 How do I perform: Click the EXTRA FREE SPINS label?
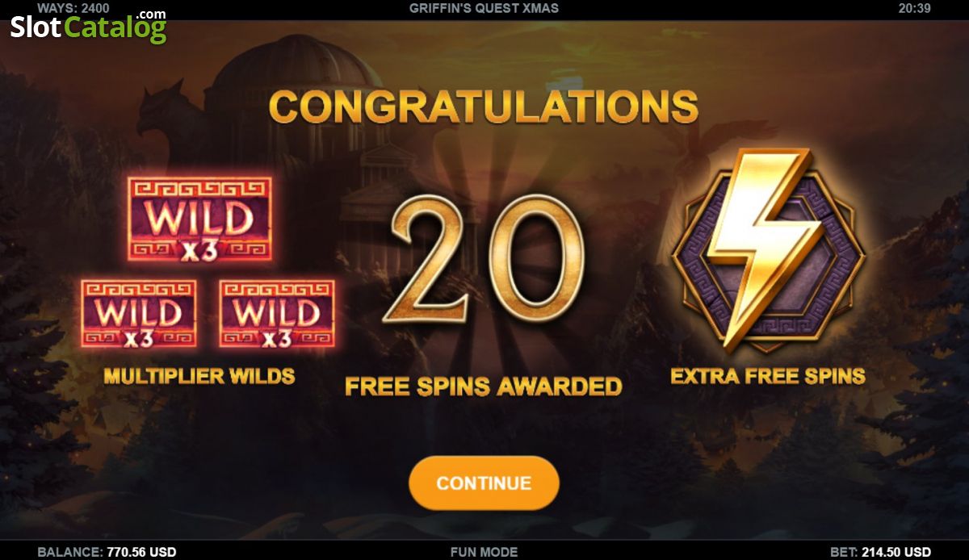[x=768, y=375]
